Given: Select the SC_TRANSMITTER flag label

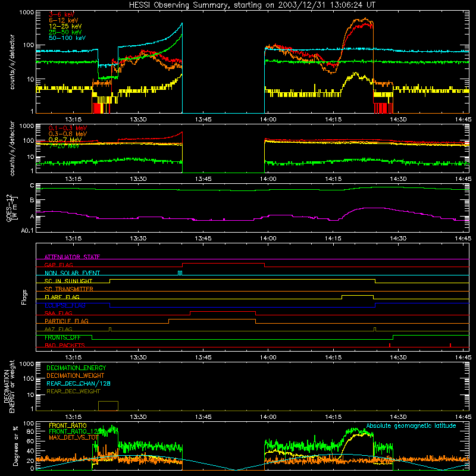Looking at the screenshot, I should (x=68, y=289).
